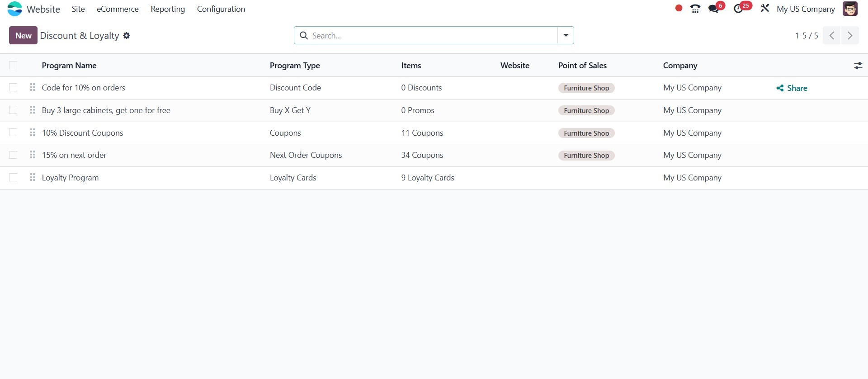Click the 11 Coupons items cell
Viewport: 868px width, 379px height.
[422, 133]
